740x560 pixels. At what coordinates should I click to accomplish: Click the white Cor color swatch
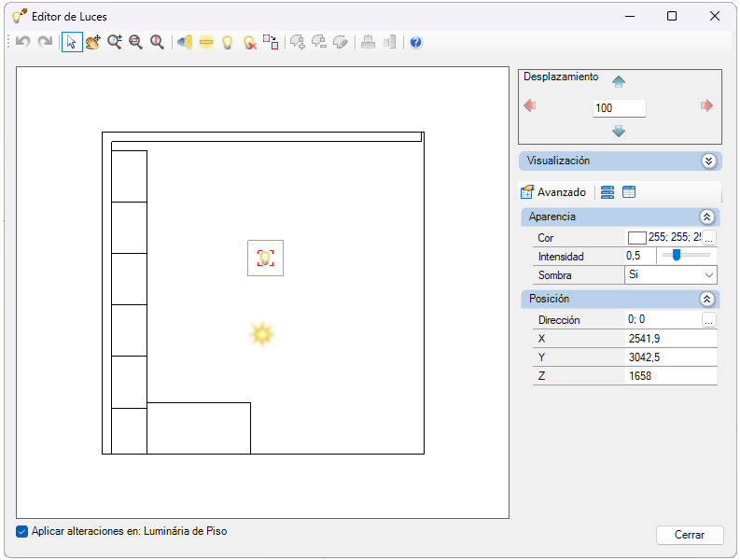(x=637, y=237)
